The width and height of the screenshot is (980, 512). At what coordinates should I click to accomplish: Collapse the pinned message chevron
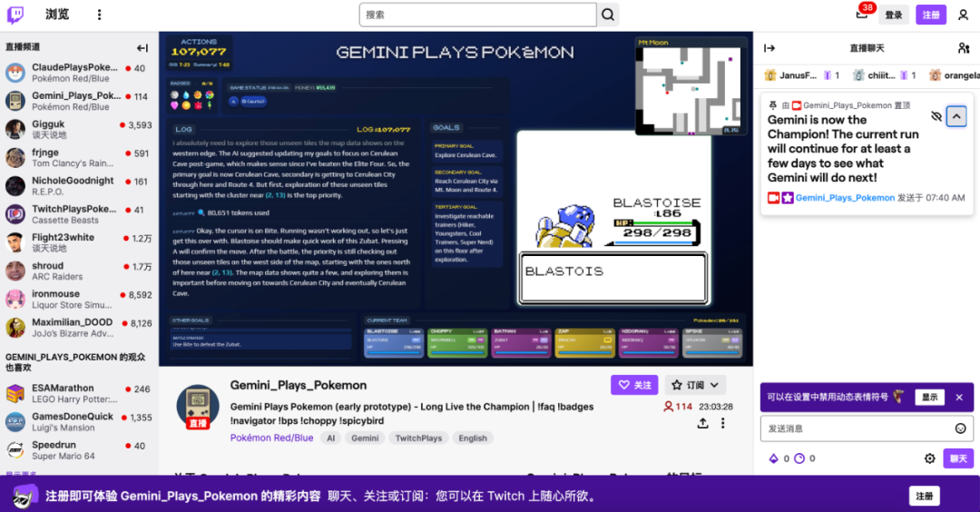tap(956, 116)
